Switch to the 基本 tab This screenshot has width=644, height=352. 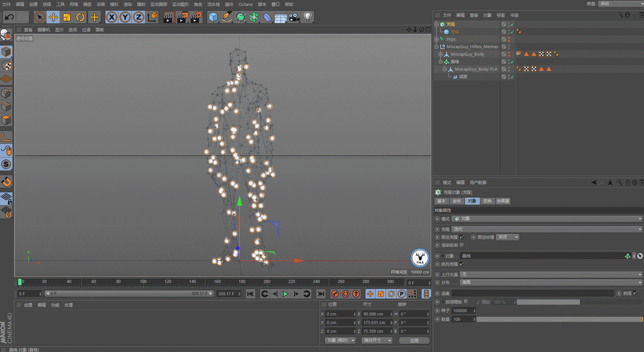pos(441,201)
